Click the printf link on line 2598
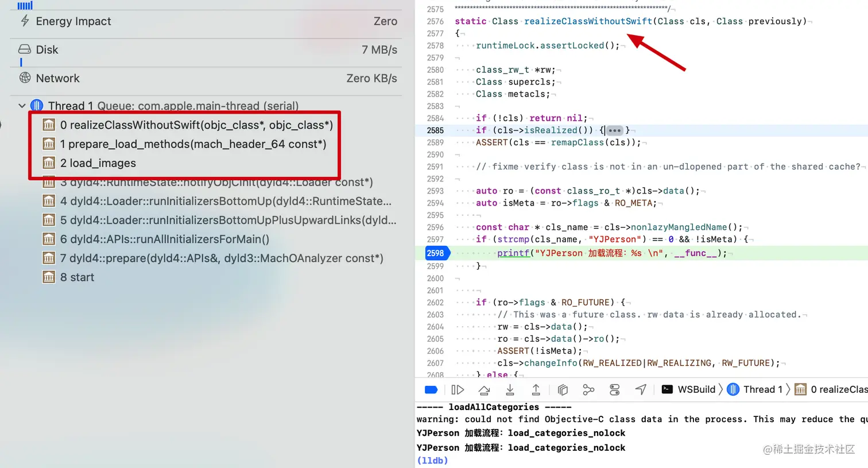 click(513, 253)
